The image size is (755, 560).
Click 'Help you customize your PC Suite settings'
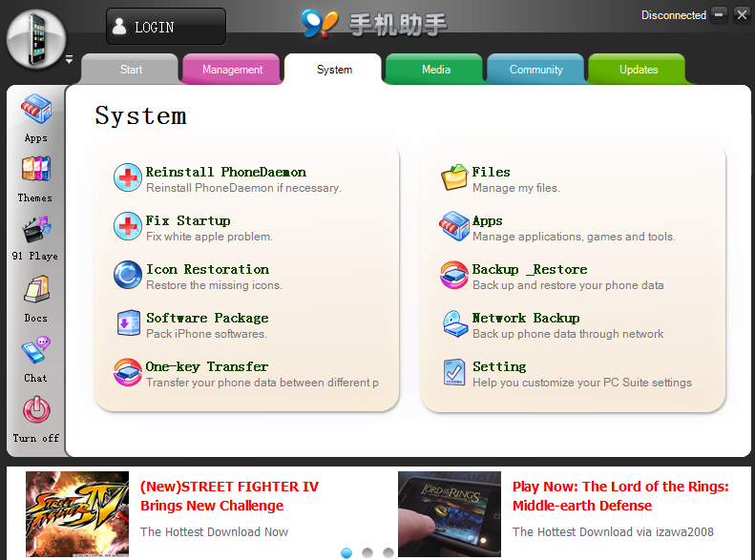(x=582, y=383)
